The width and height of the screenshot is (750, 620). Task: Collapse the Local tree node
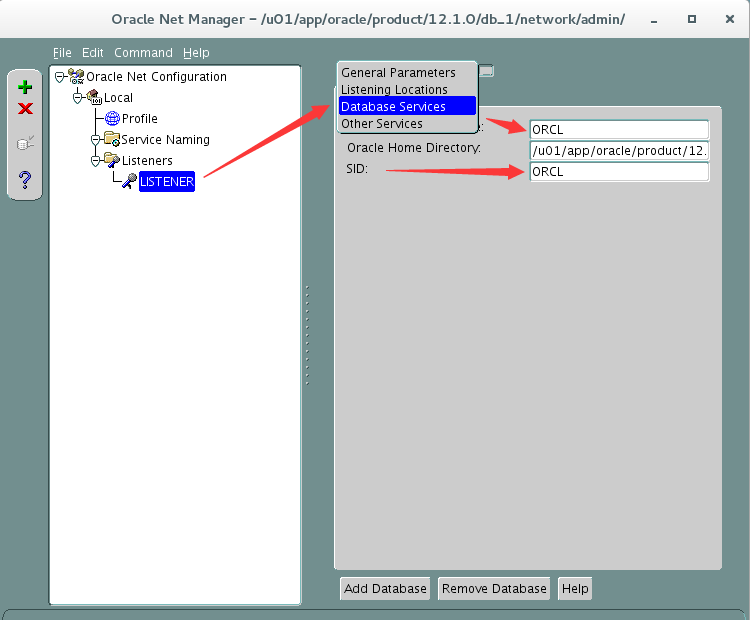pos(77,98)
